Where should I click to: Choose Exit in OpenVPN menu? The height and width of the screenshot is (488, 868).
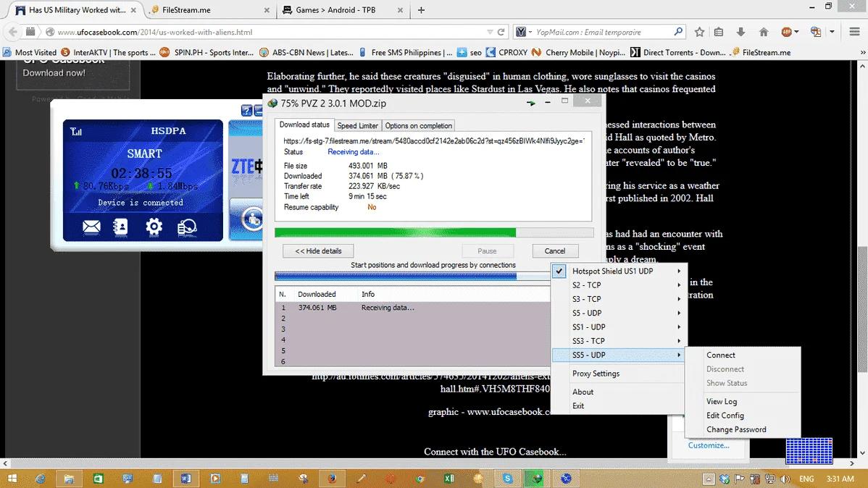(578, 405)
